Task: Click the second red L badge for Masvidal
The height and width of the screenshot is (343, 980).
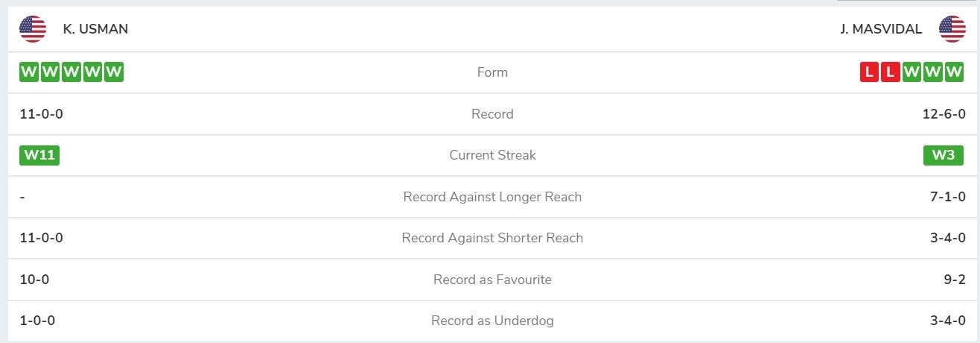Action: 890,72
